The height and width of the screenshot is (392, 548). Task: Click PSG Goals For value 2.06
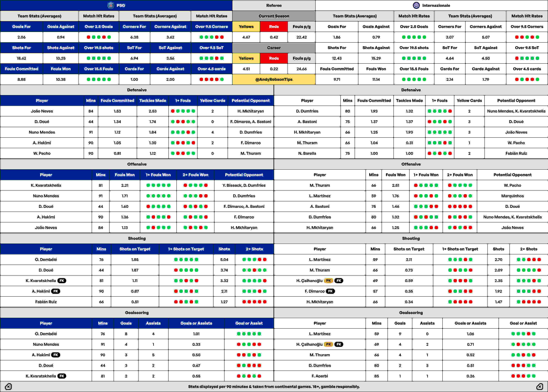21,37
